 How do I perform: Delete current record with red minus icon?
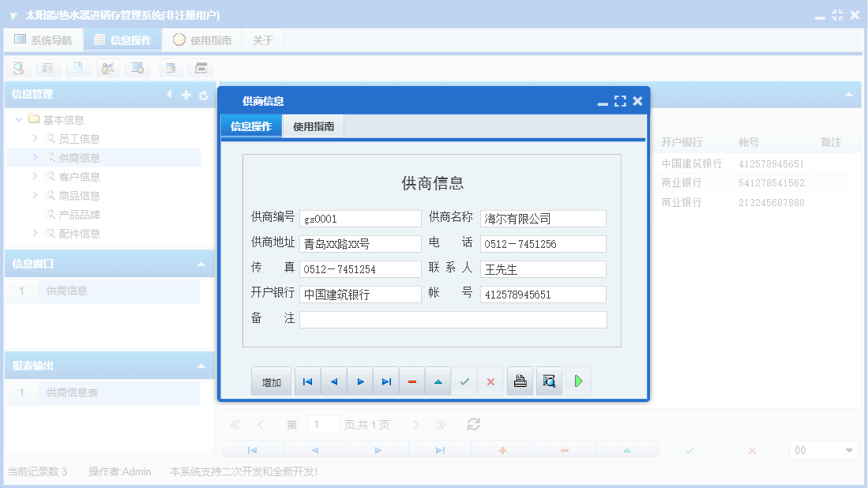coord(411,381)
